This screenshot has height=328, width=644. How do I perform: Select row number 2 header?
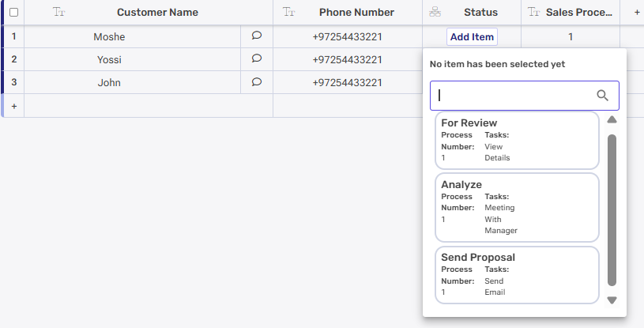pyautogui.click(x=13, y=59)
